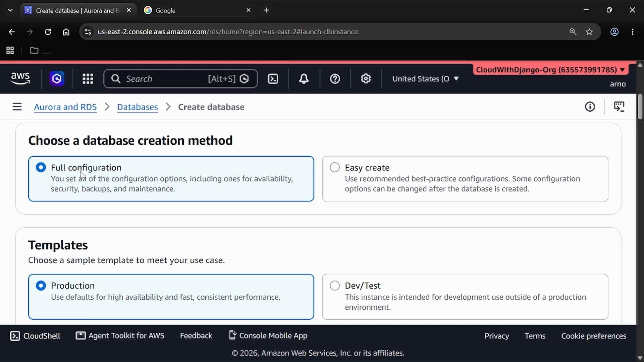Click the browser address bar URL
The image size is (644, 362).
point(228,32)
